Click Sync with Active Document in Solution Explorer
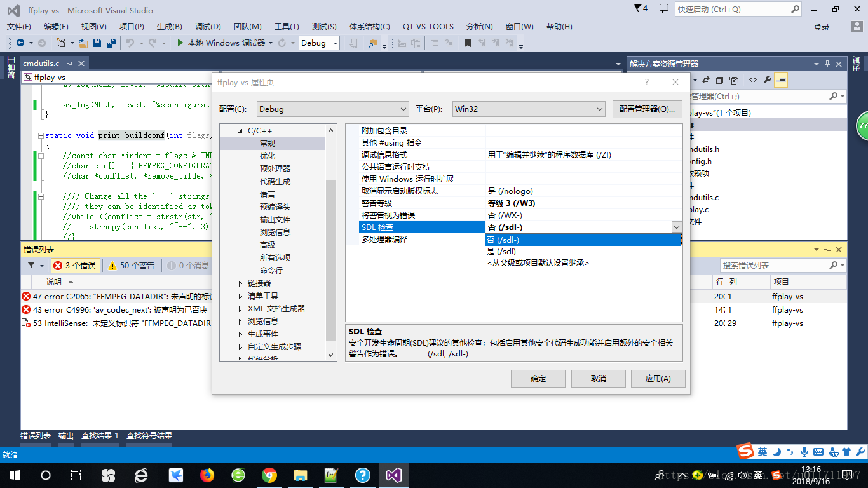 (x=705, y=80)
